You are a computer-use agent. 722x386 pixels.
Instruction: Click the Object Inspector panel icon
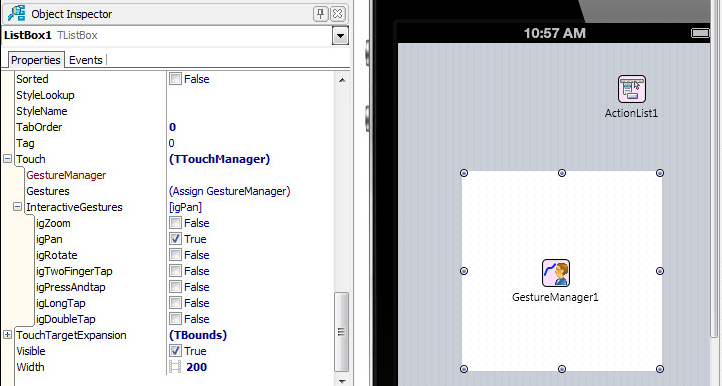(17, 13)
